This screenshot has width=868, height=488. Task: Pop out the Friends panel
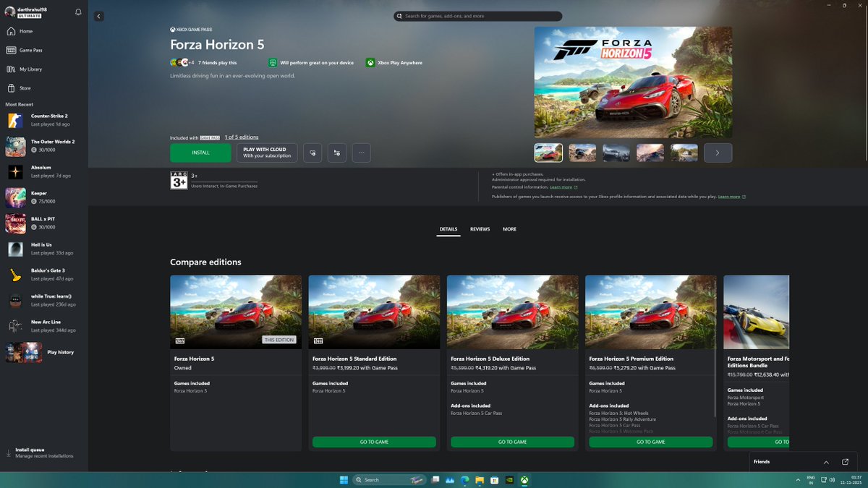(846, 462)
